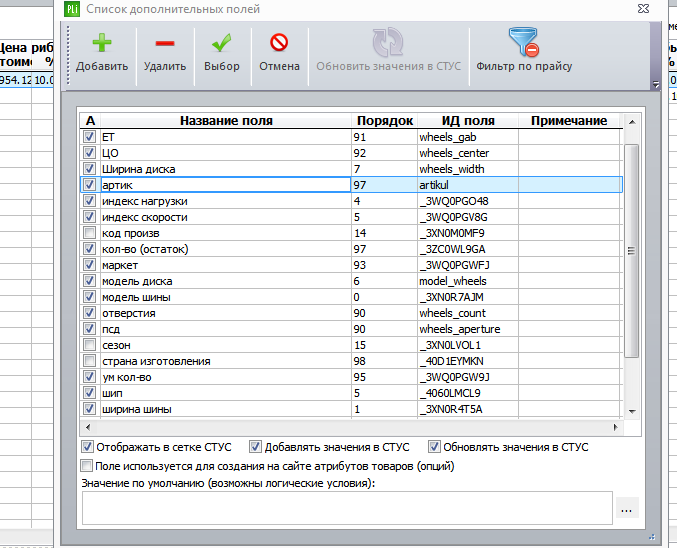Select the модель диска field name
Image resolution: width=677 pixels, height=548 pixels.
137,281
